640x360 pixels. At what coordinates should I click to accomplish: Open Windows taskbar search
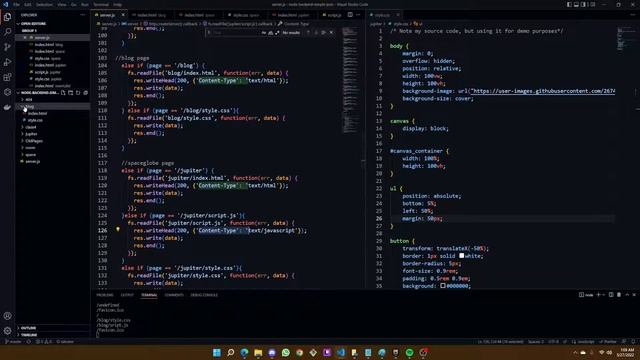(x=231, y=353)
